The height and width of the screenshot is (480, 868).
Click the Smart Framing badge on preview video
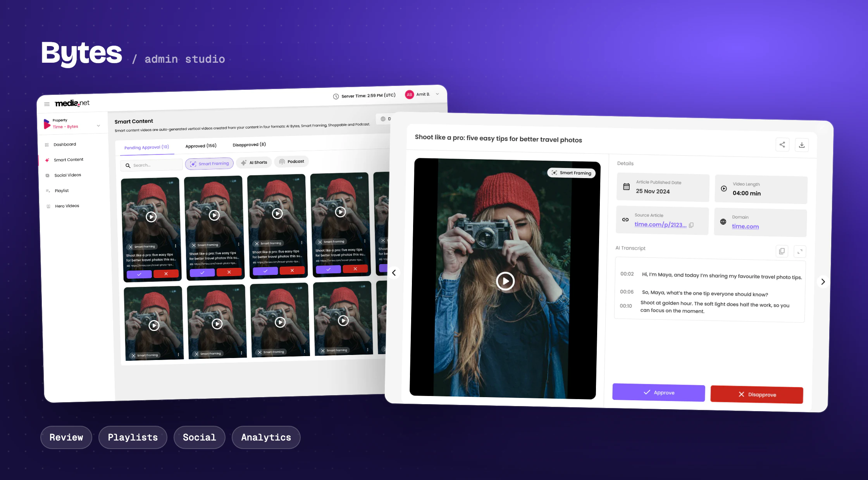point(571,173)
